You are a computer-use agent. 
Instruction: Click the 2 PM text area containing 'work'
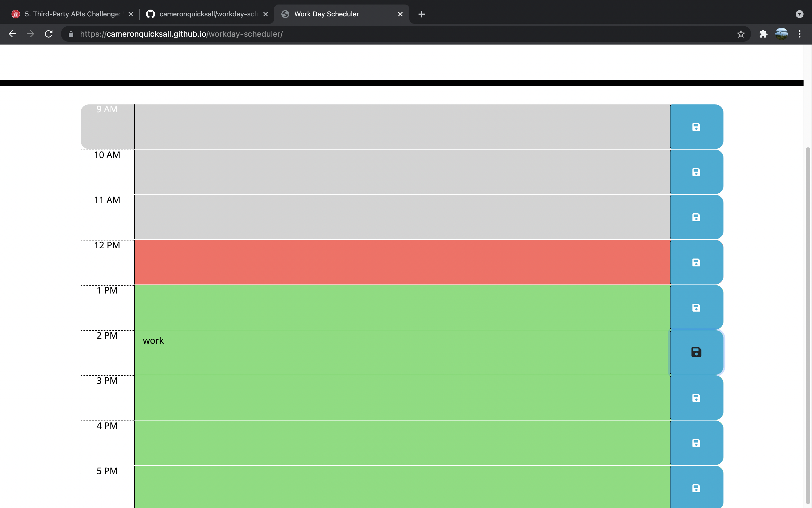402,352
